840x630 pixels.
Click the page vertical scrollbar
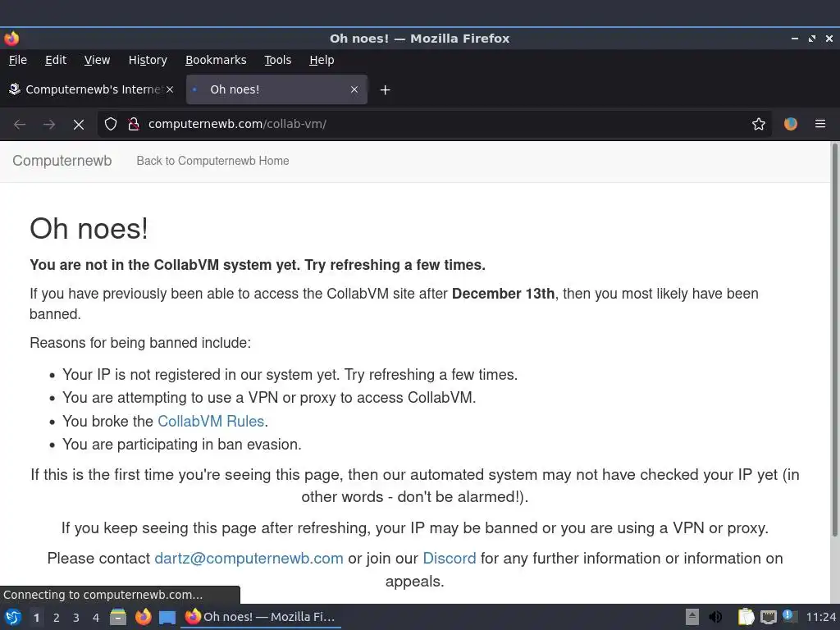[x=834, y=339]
